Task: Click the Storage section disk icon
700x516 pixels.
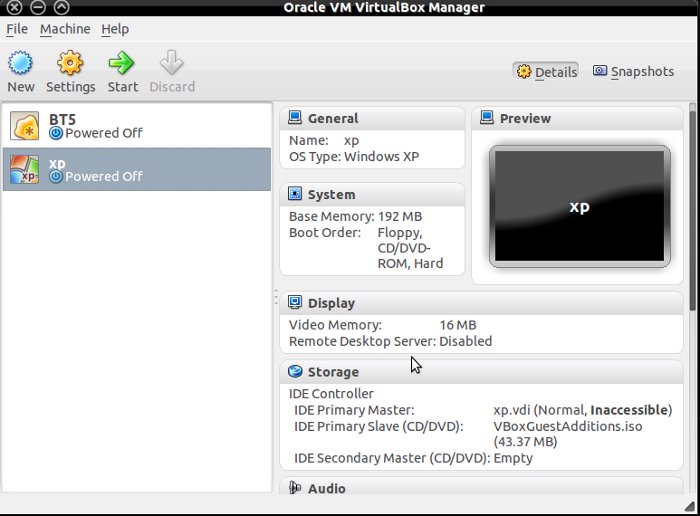Action: [x=295, y=371]
